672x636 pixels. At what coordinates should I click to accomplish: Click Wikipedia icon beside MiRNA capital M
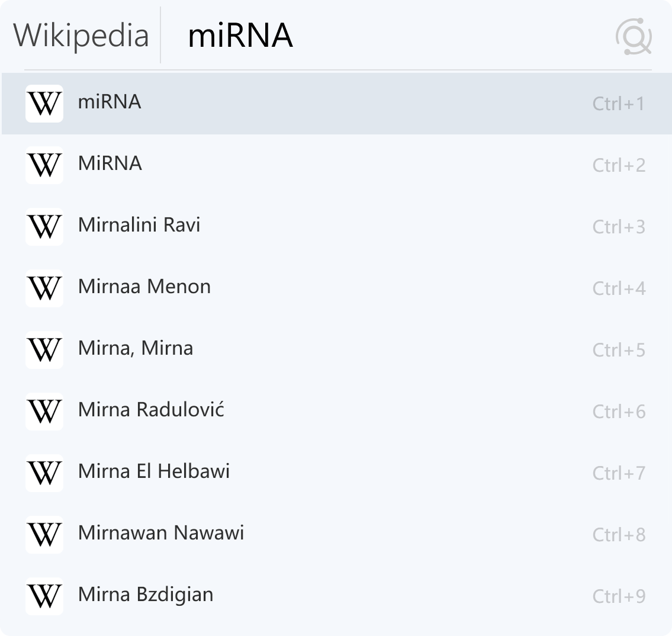click(44, 165)
